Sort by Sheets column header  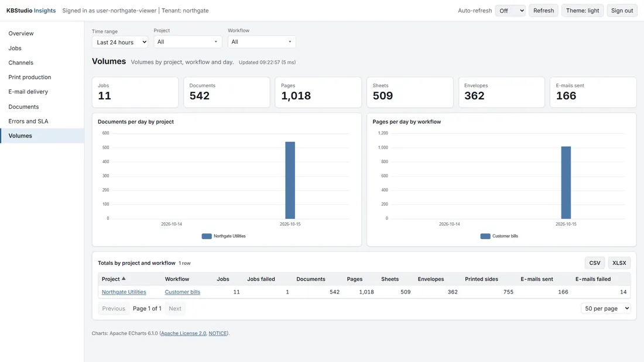click(390, 279)
